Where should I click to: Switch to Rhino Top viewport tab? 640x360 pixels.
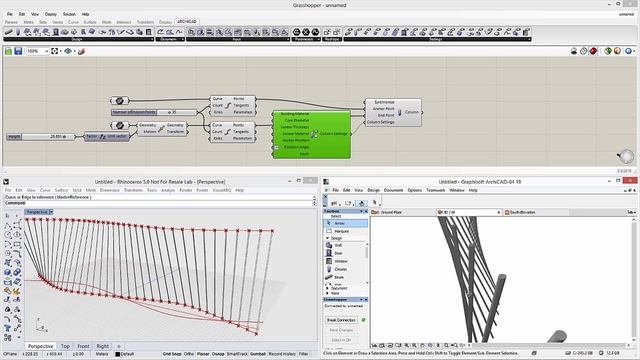point(65,346)
